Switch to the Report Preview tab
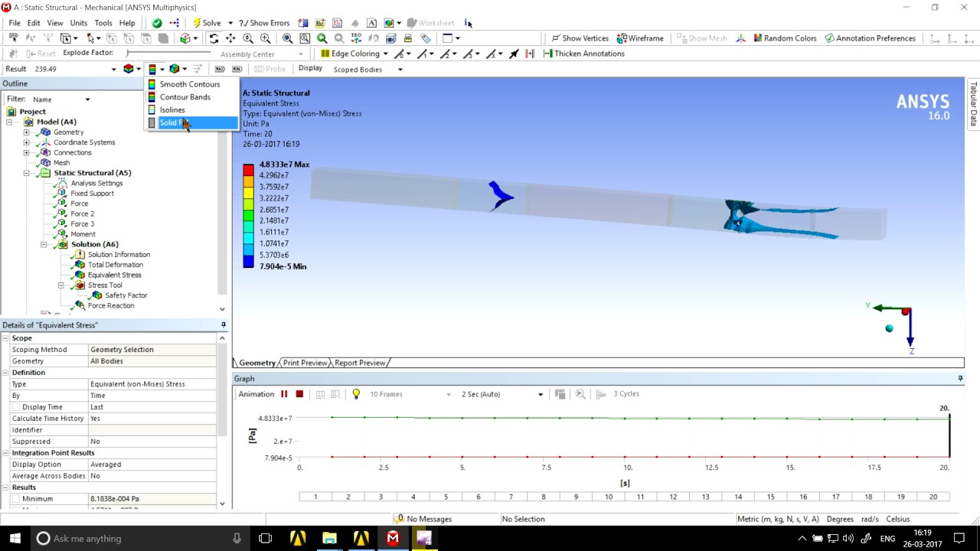This screenshot has height=551, width=980. click(x=360, y=363)
